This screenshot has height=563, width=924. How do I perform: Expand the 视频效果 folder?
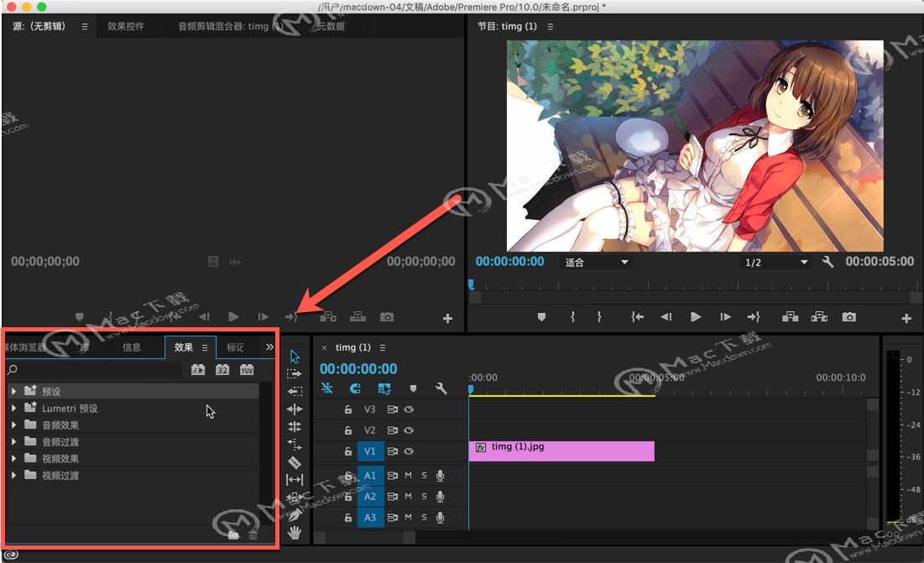(x=13, y=458)
